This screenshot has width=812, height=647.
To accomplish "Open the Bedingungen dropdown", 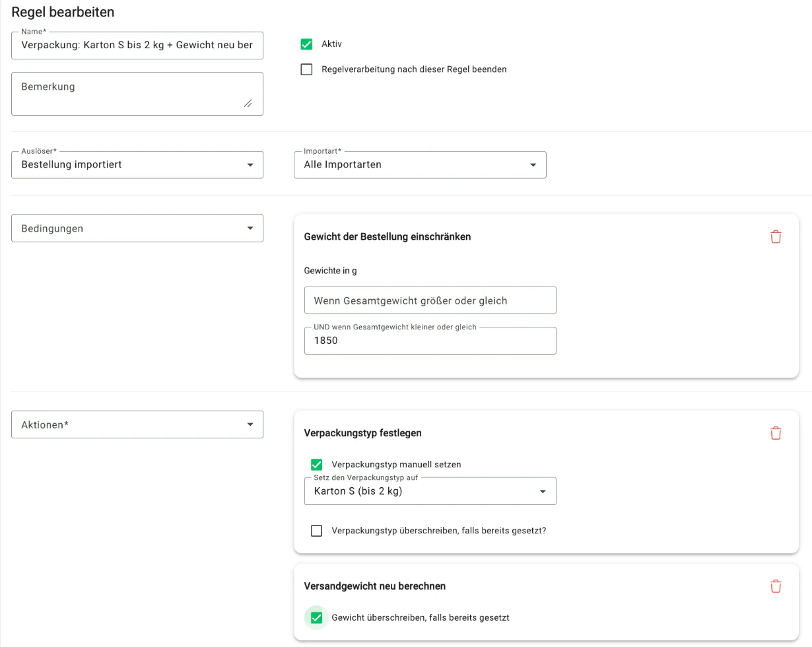I will click(x=137, y=228).
